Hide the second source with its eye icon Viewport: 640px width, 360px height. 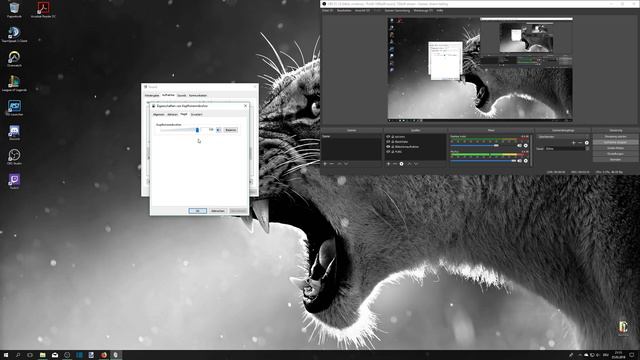pos(388,142)
